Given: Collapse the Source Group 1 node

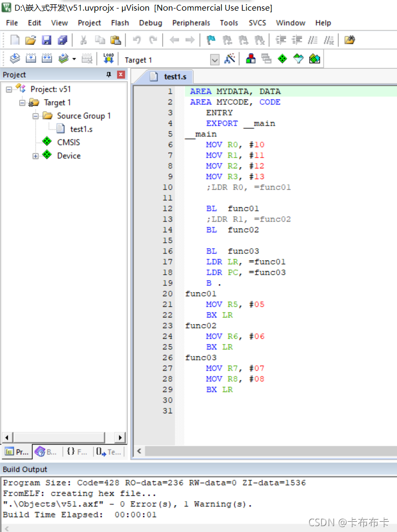Looking at the screenshot, I should tap(35, 116).
